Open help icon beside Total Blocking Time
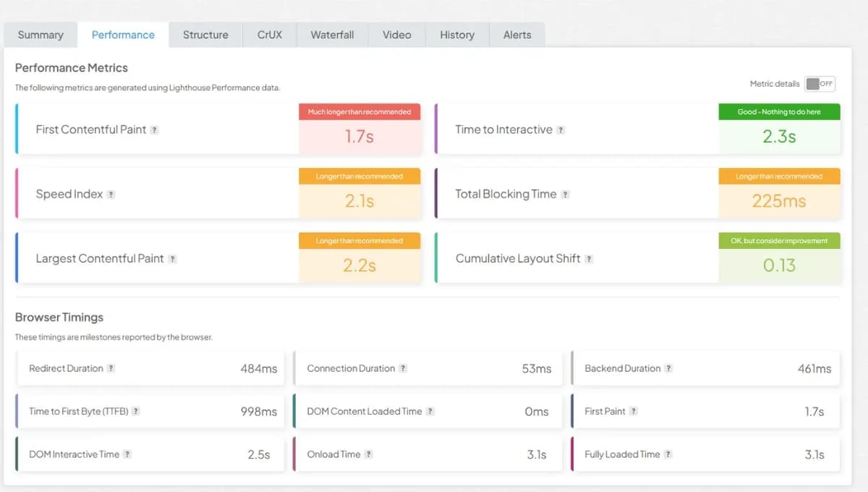The width and height of the screenshot is (868, 492). pos(565,195)
